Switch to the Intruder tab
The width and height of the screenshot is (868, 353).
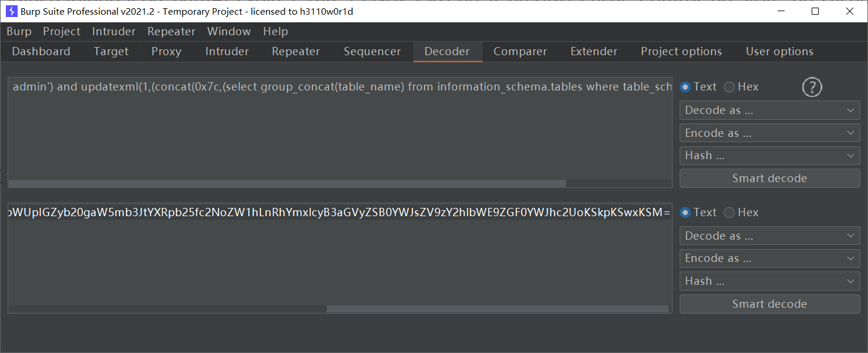(x=227, y=52)
